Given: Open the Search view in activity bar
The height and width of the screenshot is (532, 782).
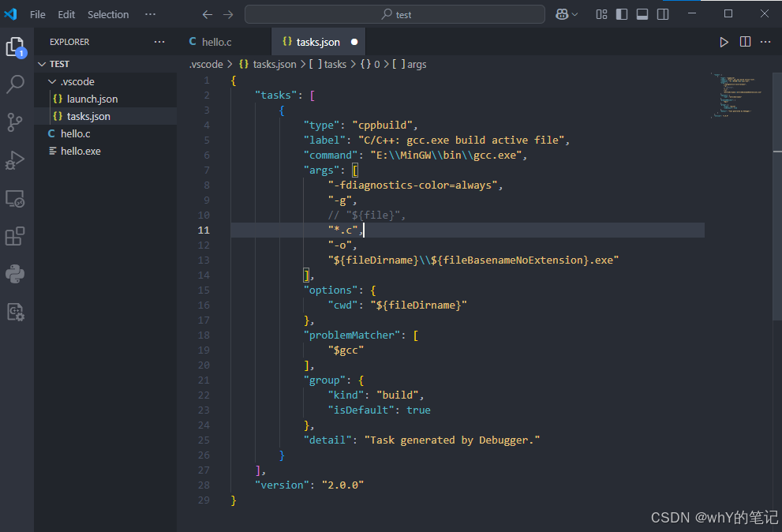Looking at the screenshot, I should coord(16,84).
